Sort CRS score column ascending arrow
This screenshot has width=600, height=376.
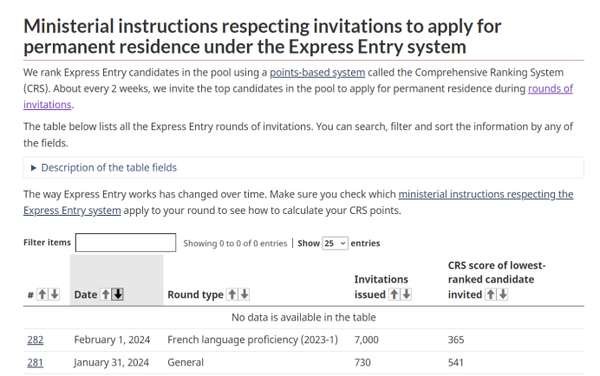click(x=491, y=295)
